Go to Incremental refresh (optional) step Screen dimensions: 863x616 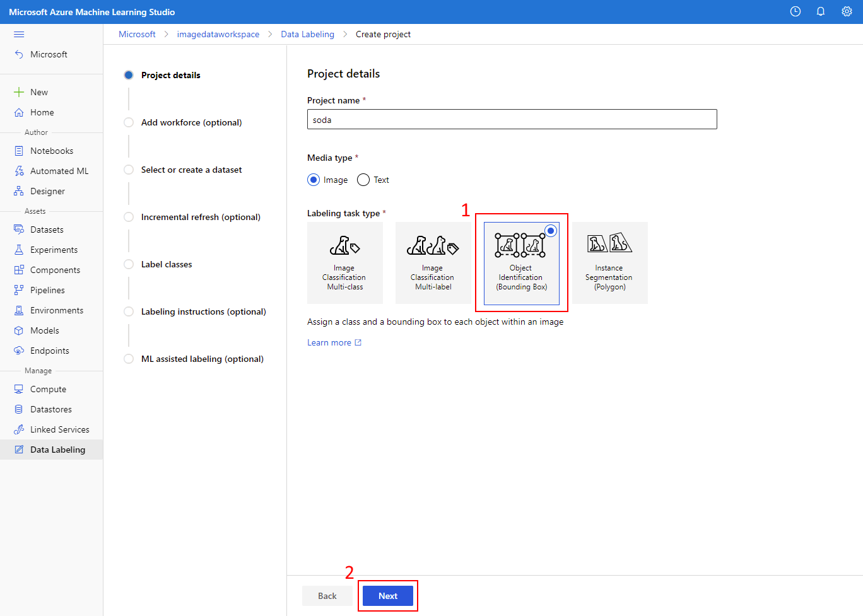(201, 217)
